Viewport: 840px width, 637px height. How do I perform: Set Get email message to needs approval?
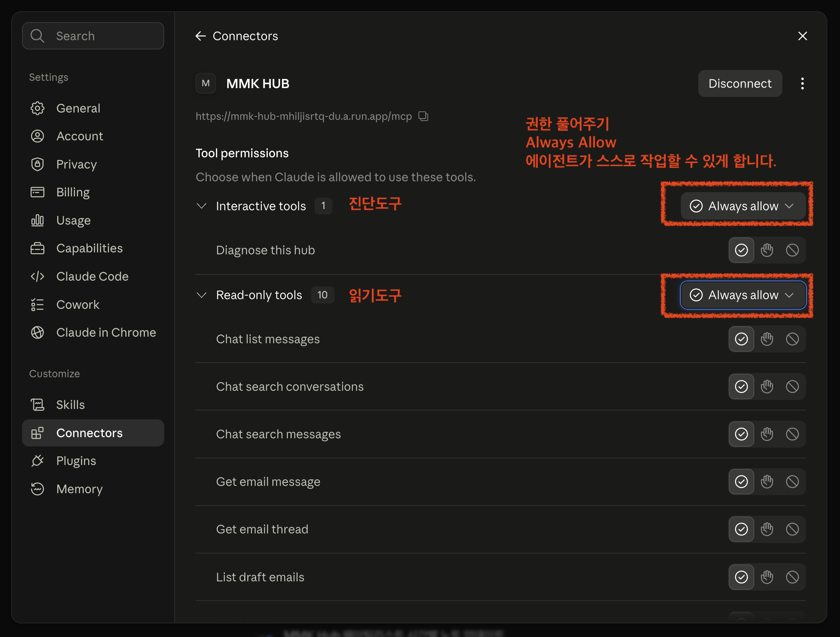click(767, 482)
